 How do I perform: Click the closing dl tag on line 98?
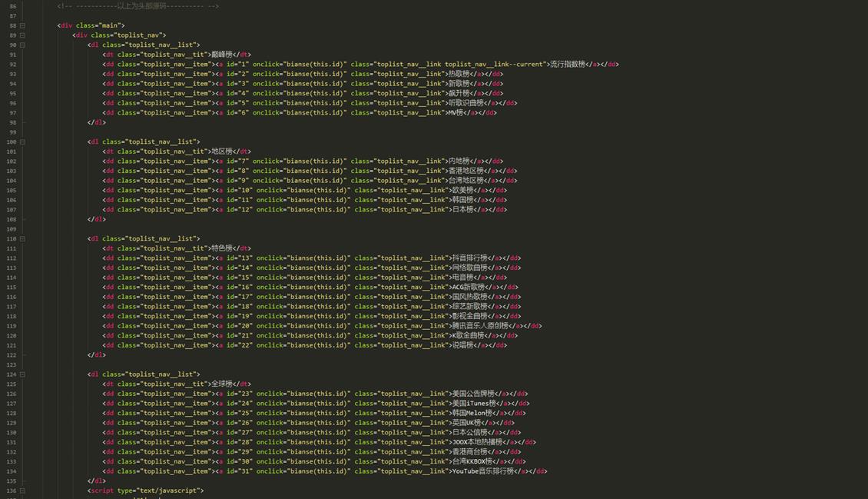tap(96, 122)
